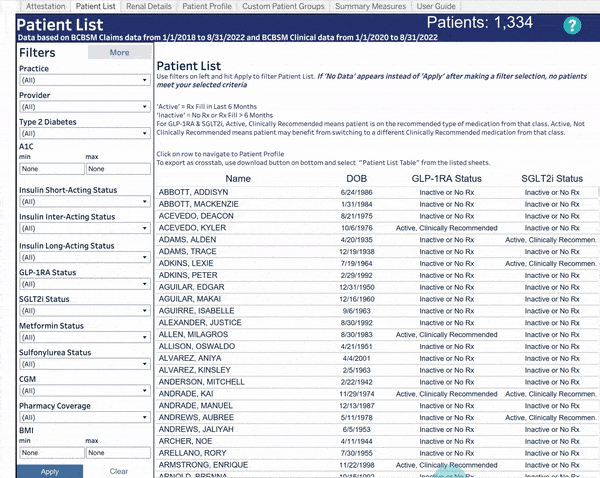The width and height of the screenshot is (600, 478).
Task: Select ADAMS, TRACE in list
Action: [x=377, y=251]
